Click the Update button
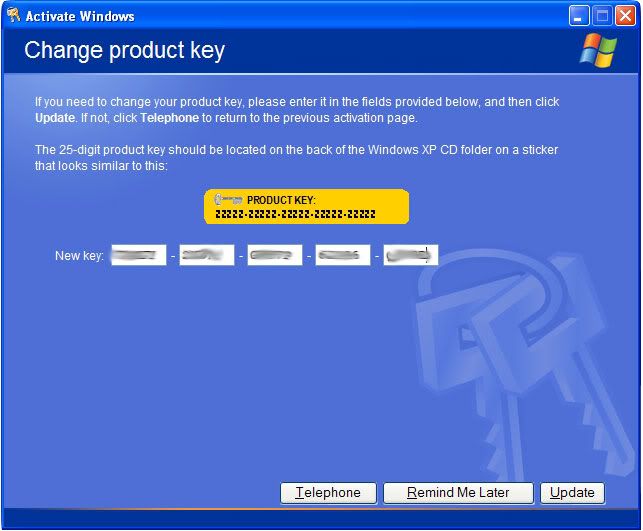643x531 pixels. click(572, 492)
